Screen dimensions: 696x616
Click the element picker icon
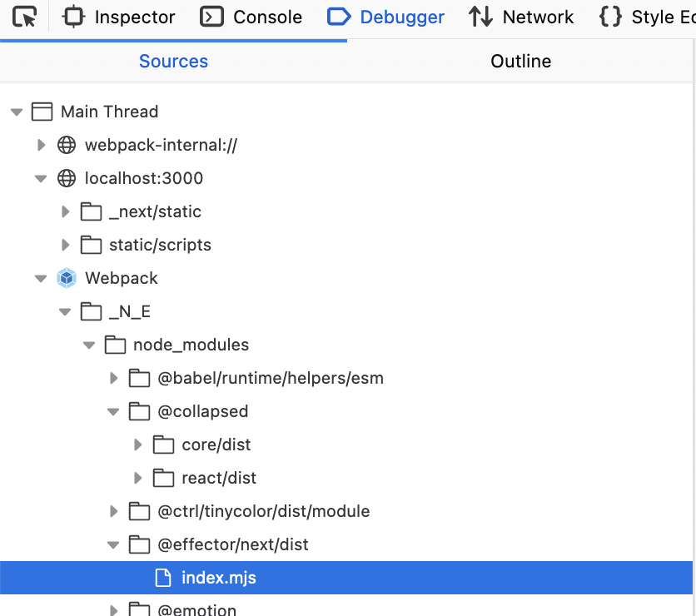pos(25,17)
